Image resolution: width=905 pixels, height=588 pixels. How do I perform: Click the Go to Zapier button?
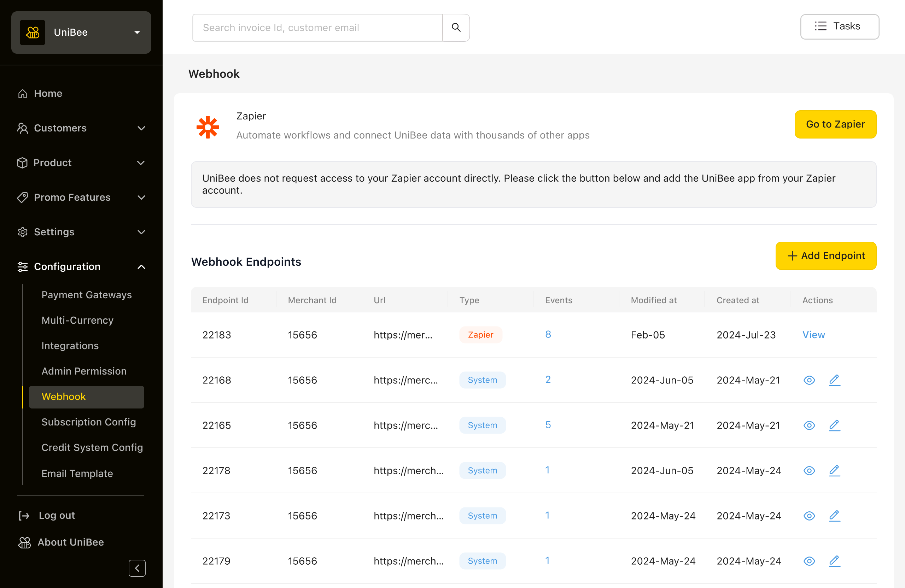point(835,124)
